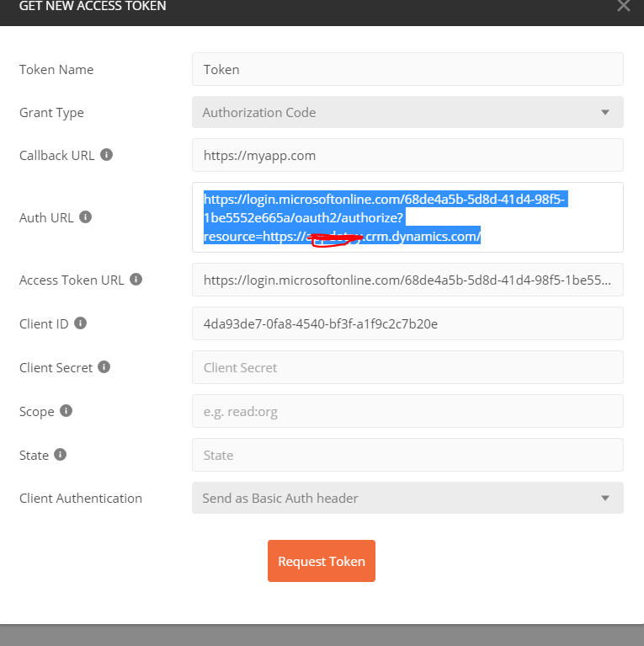Image resolution: width=644 pixels, height=646 pixels.
Task: Focus the Token Name input field
Action: click(x=407, y=69)
